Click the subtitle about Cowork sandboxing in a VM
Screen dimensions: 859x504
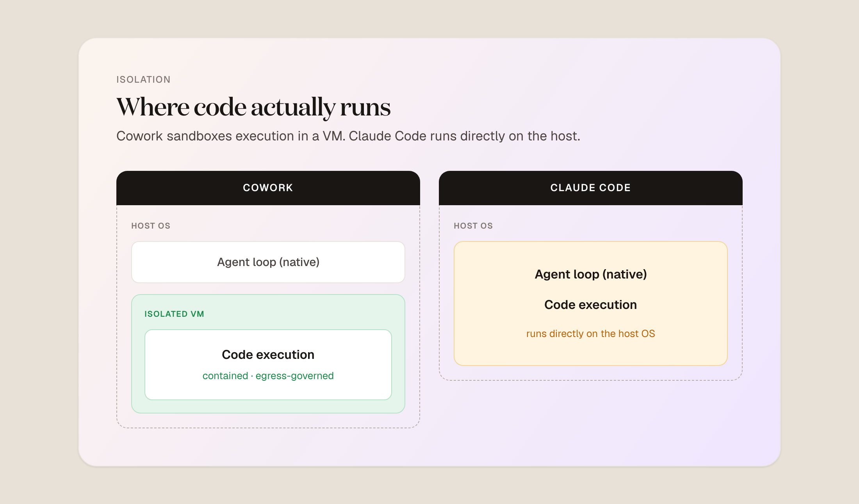coord(348,136)
